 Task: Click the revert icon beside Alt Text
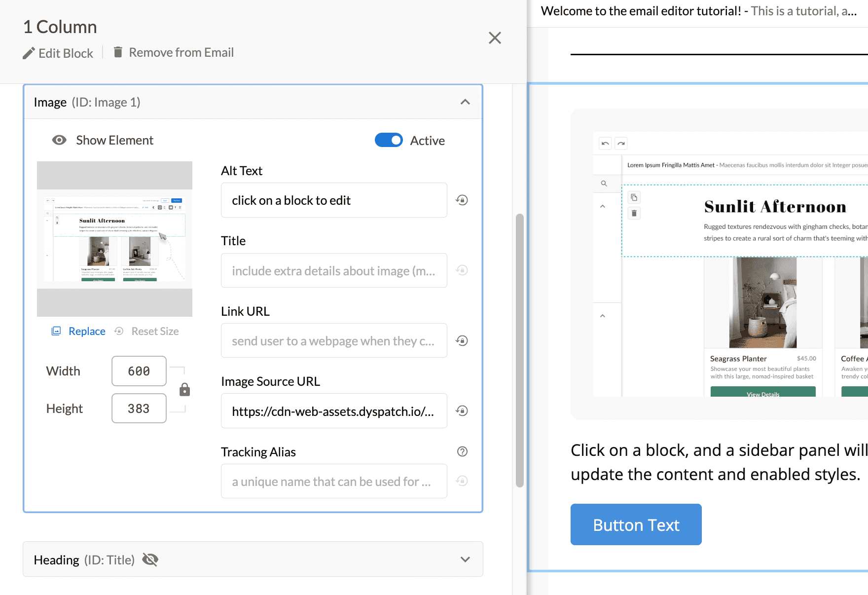point(462,200)
